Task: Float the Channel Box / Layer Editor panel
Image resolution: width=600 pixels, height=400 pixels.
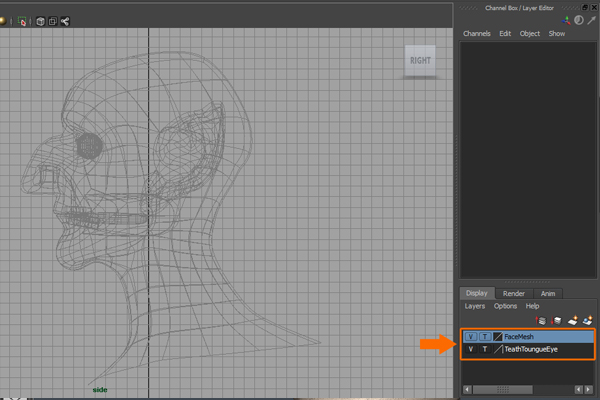Action: (585, 7)
